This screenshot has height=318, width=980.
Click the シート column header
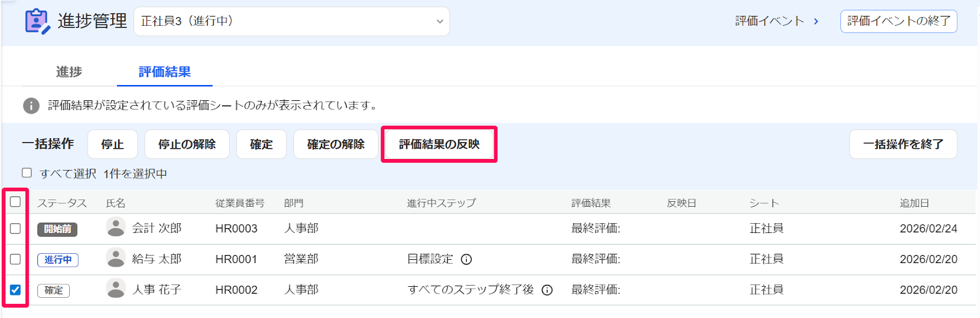[x=764, y=203]
